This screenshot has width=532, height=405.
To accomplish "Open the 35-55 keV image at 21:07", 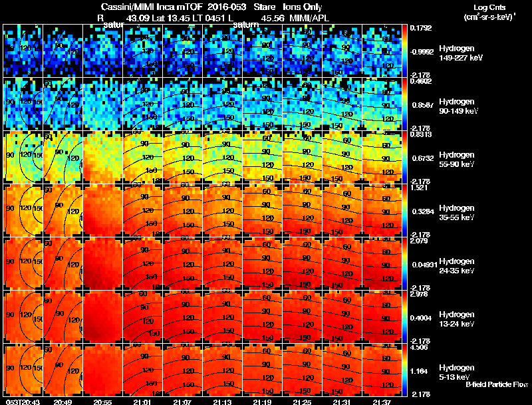I will [182, 210].
